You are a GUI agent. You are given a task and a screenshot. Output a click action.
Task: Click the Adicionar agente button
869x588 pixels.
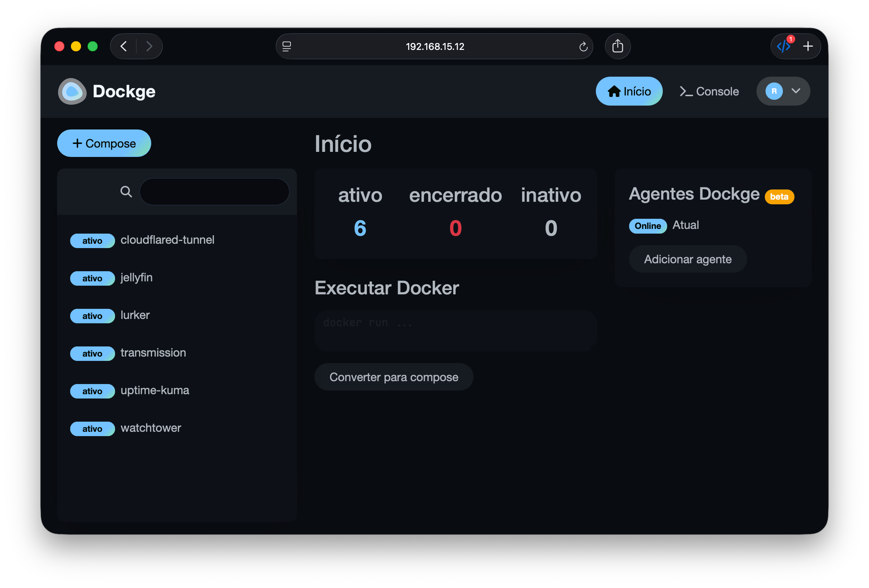point(687,259)
